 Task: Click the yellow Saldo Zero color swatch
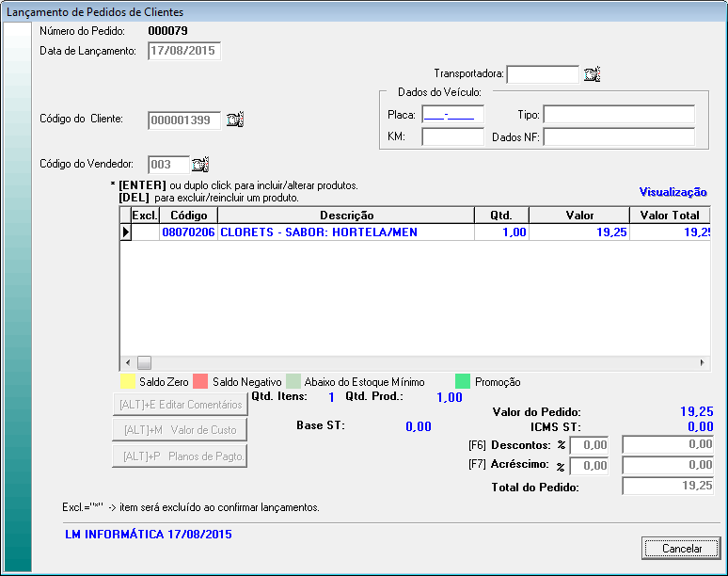126,382
